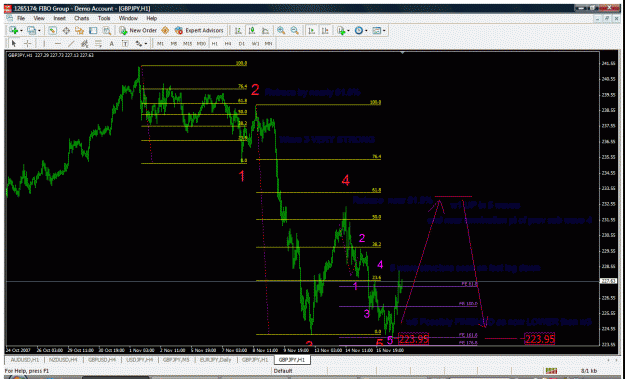Launch the Strategy Tester icon
The image size is (625, 379).
(x=106, y=30)
